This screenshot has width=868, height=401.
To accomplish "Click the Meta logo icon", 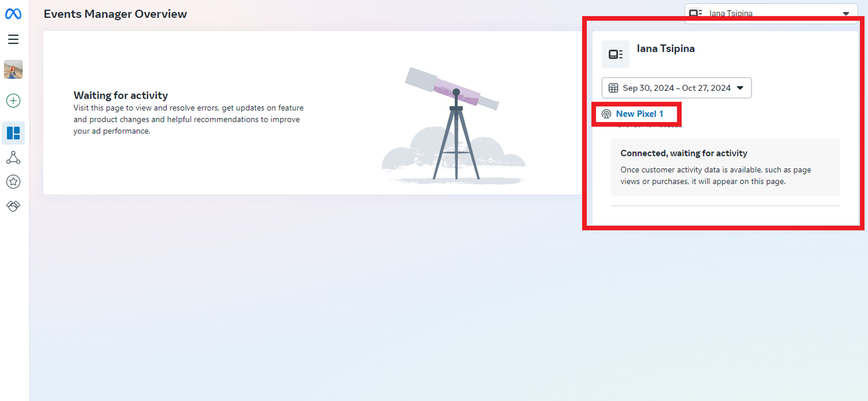I will tap(14, 14).
